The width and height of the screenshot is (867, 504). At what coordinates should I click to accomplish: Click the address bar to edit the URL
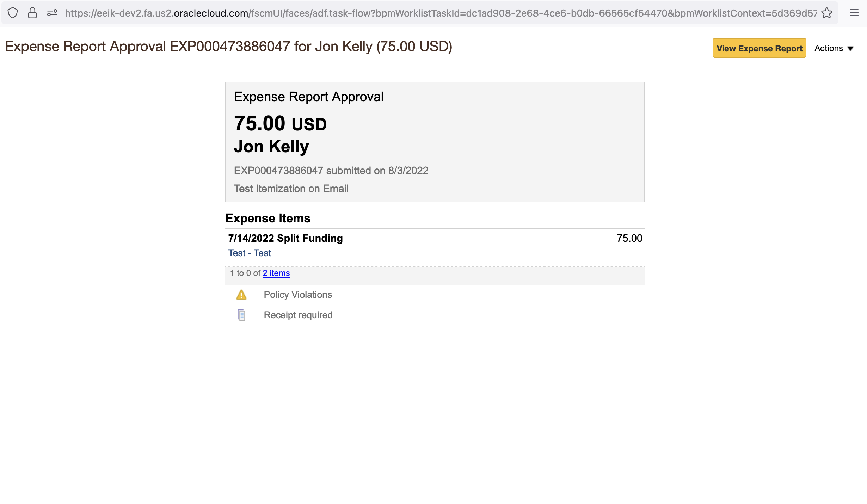point(423,13)
